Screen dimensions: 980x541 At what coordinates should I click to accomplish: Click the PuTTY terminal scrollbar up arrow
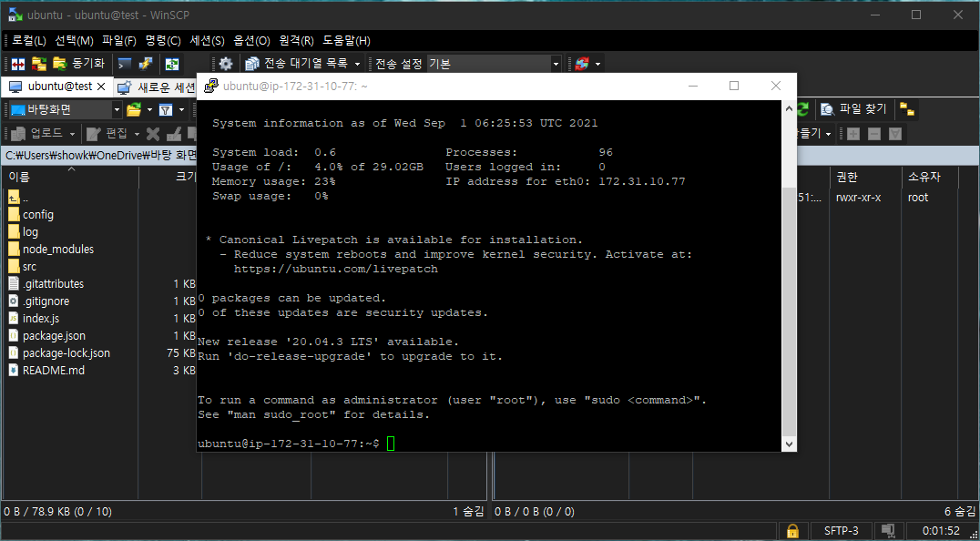tap(790, 108)
